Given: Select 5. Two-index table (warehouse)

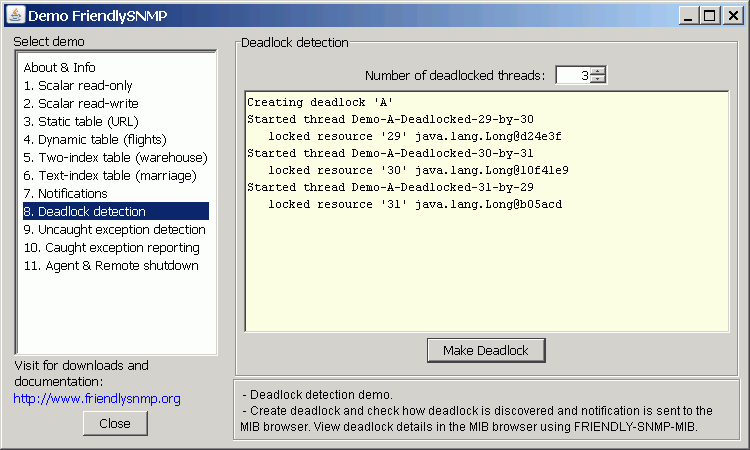Looking at the screenshot, I should (x=115, y=158).
